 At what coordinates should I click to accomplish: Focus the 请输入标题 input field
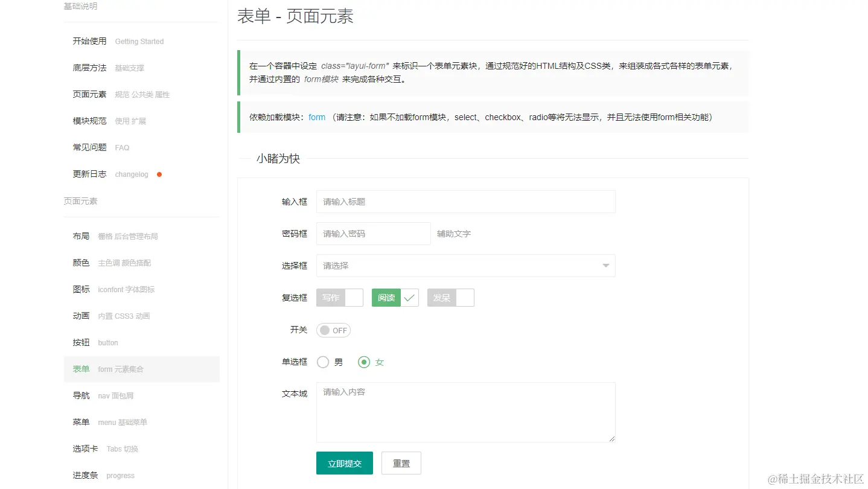(466, 202)
